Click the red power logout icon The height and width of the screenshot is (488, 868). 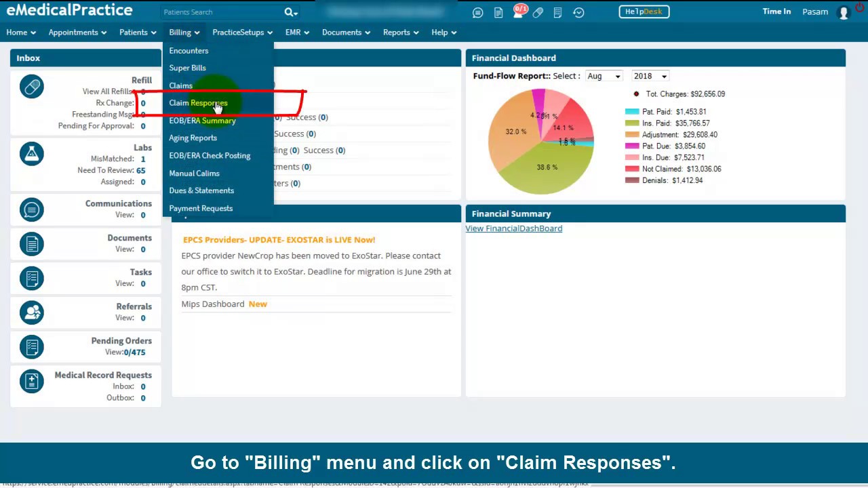click(x=860, y=7)
